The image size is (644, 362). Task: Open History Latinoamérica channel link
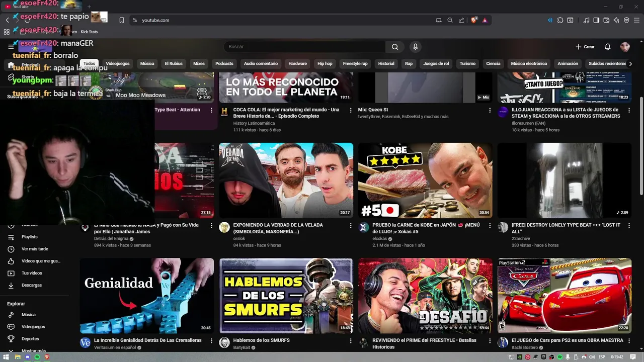pyautogui.click(x=254, y=123)
